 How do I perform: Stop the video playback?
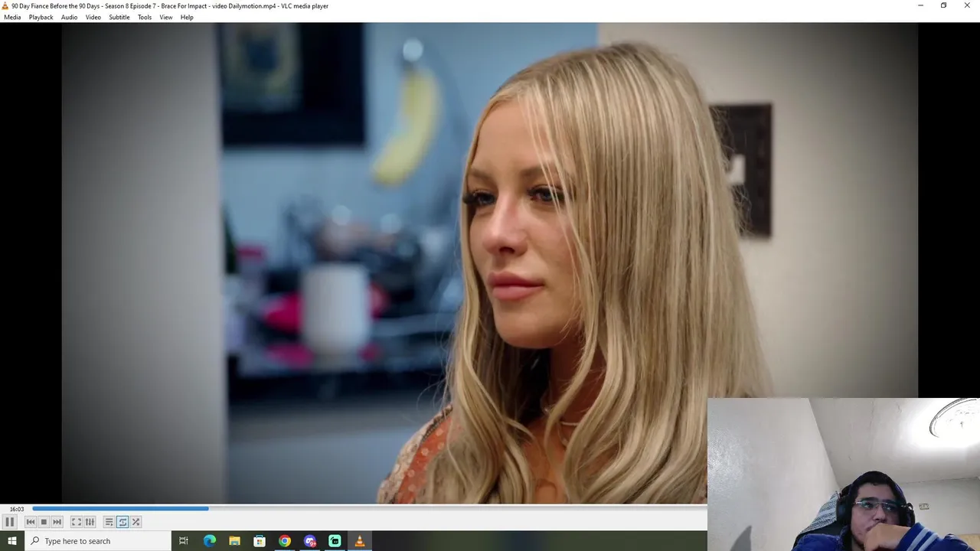[x=44, y=522]
